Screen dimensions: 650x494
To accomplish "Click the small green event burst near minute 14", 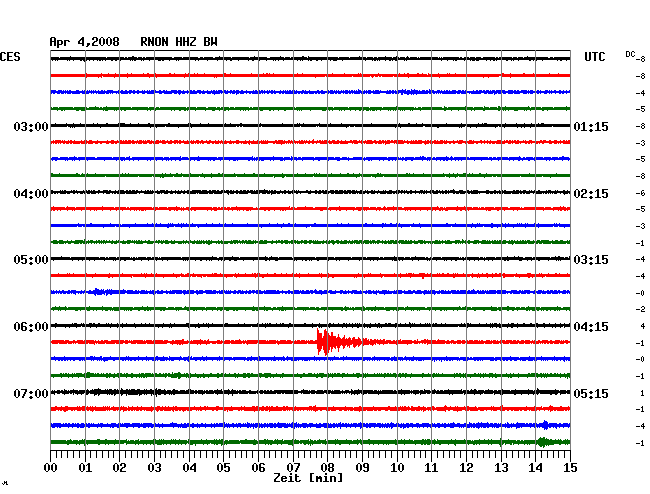I will pyautogui.click(x=543, y=442).
